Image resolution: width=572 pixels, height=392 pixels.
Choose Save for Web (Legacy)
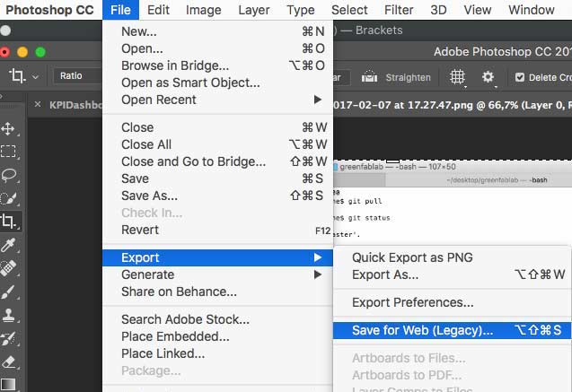[x=422, y=330]
